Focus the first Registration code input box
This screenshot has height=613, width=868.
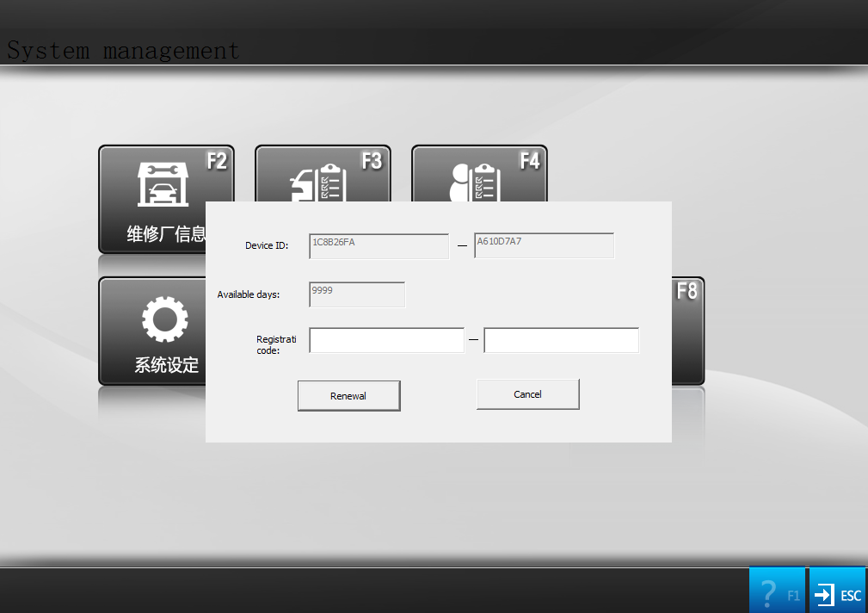386,340
